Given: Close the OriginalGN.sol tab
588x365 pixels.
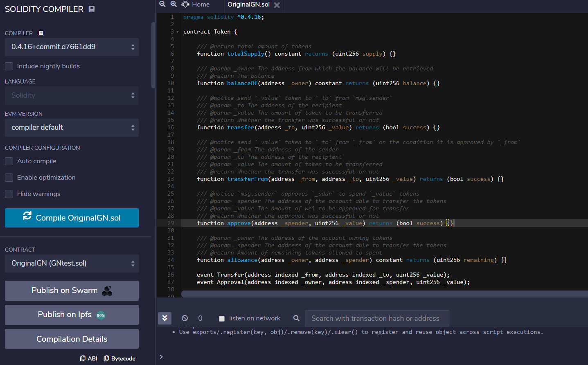Looking at the screenshot, I should (x=277, y=5).
